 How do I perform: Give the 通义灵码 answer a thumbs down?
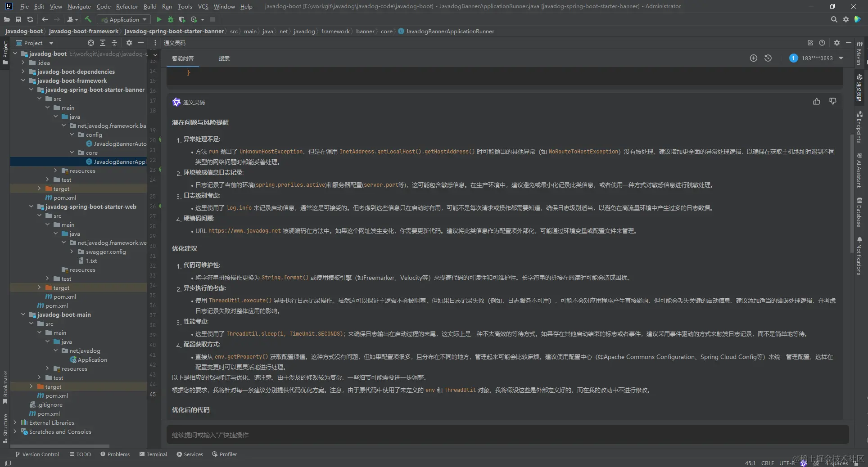pyautogui.click(x=833, y=102)
